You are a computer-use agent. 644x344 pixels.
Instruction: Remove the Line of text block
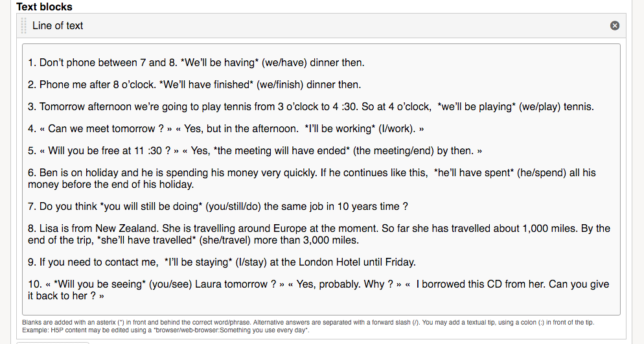614,25
